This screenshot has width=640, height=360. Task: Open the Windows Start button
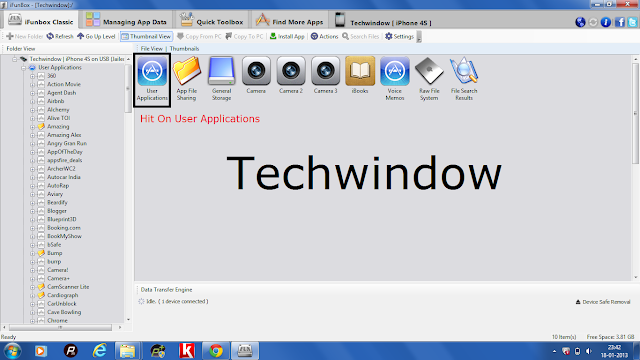tap(12, 351)
